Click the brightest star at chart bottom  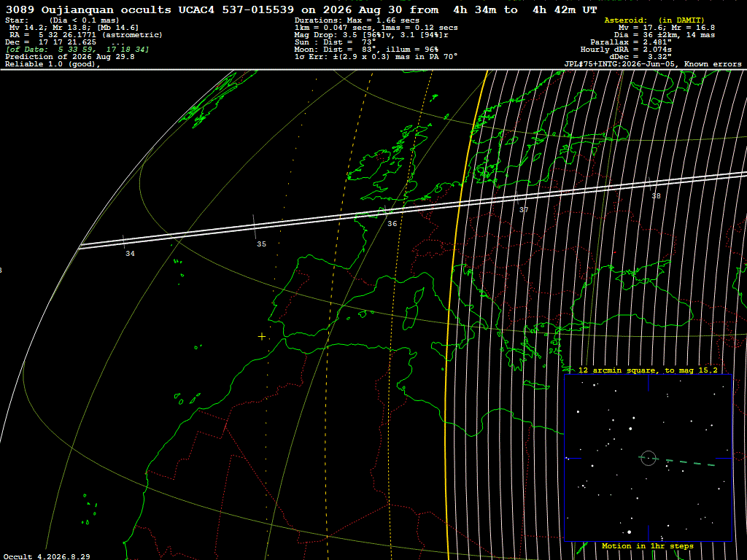click(x=630, y=532)
